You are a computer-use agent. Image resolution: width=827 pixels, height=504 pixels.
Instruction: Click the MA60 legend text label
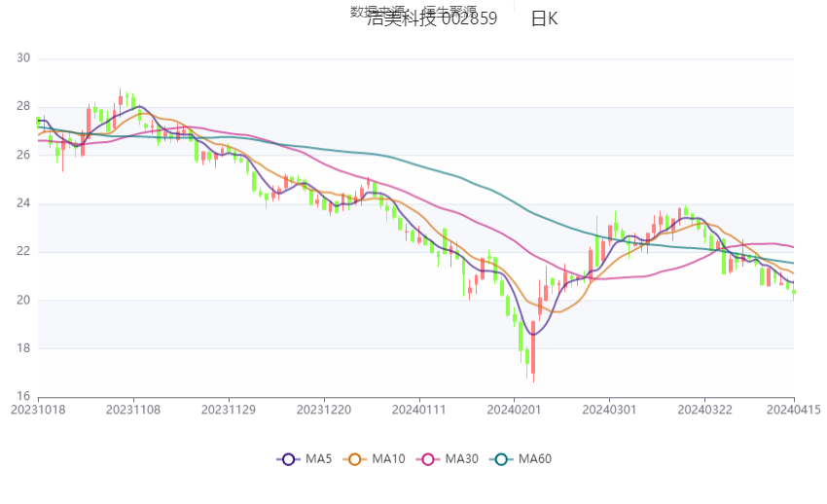535,459
